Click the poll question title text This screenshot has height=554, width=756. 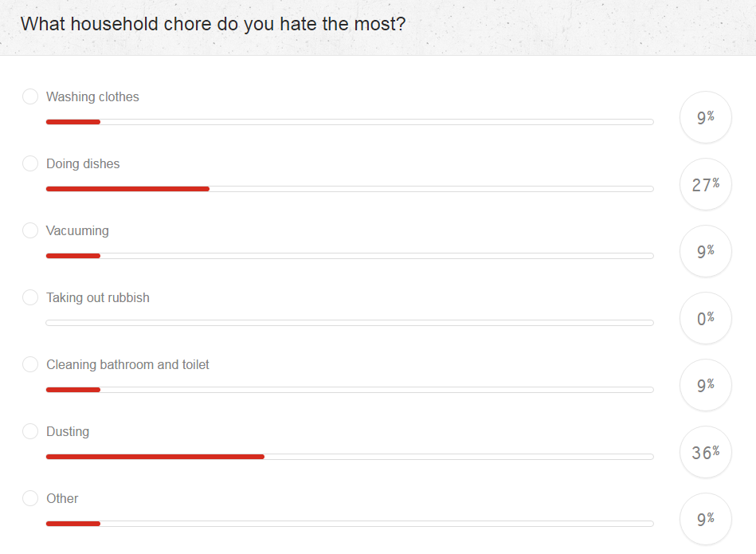[213, 24]
